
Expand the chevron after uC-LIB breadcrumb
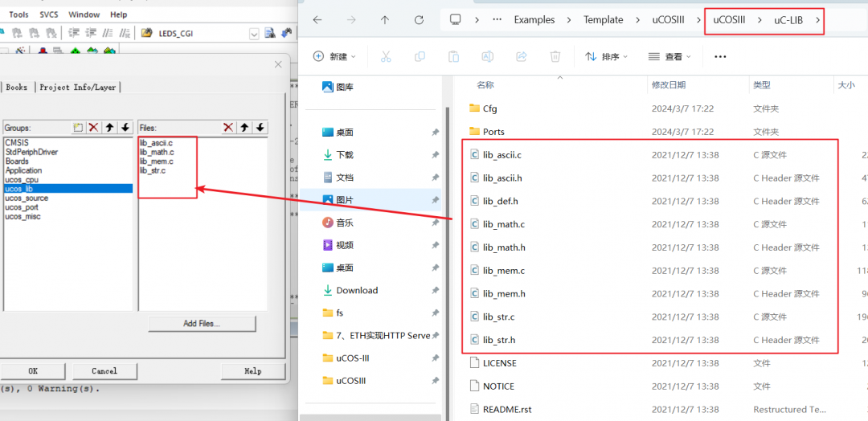click(x=818, y=20)
